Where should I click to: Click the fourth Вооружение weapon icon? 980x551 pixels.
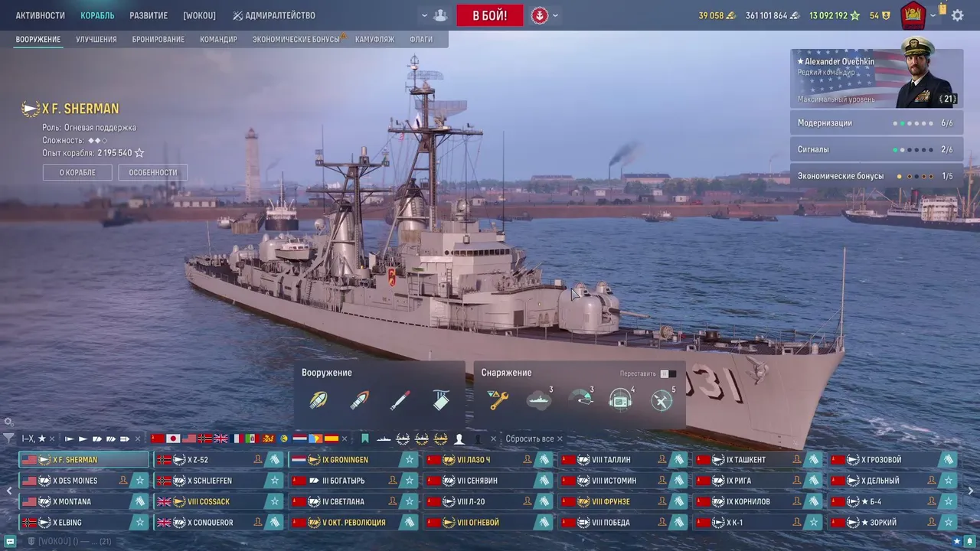tap(441, 399)
